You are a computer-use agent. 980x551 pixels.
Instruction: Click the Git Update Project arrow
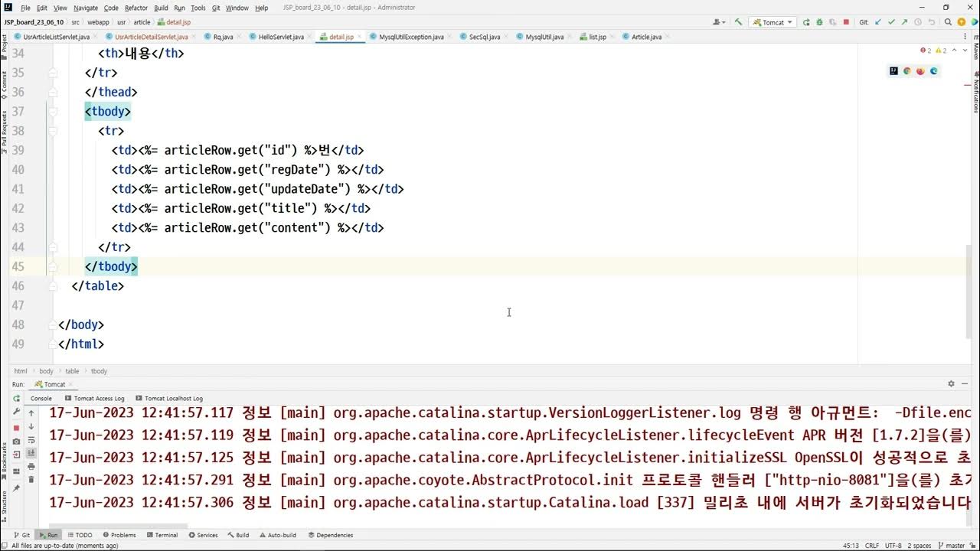[878, 22]
